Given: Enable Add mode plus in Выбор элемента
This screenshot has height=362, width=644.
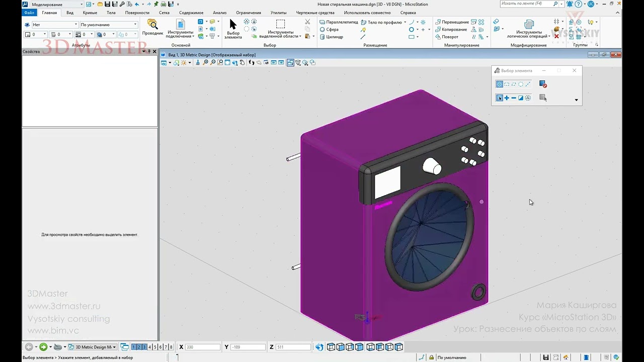Looking at the screenshot, I should [x=507, y=98].
